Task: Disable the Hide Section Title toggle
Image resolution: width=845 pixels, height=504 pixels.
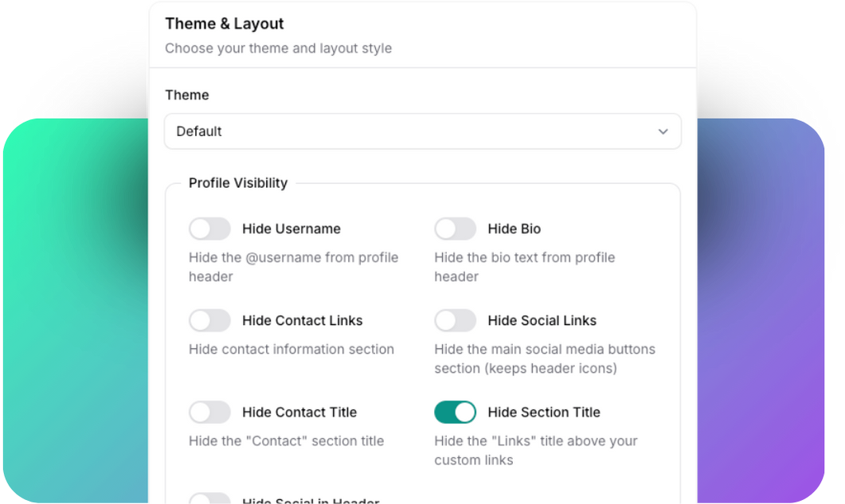Action: [455, 412]
